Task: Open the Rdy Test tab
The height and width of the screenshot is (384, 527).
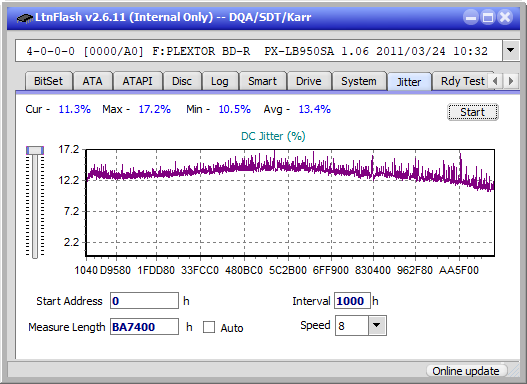Action: [462, 81]
